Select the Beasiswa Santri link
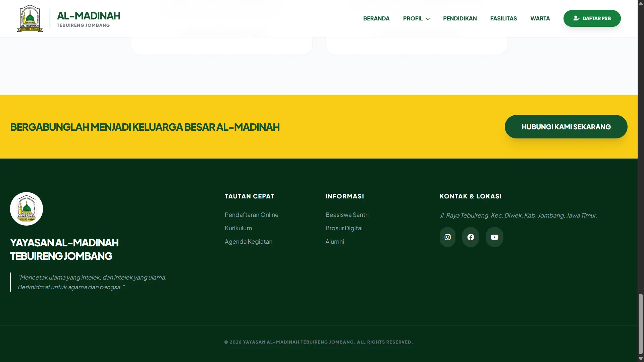This screenshot has height=362, width=644. click(347, 215)
